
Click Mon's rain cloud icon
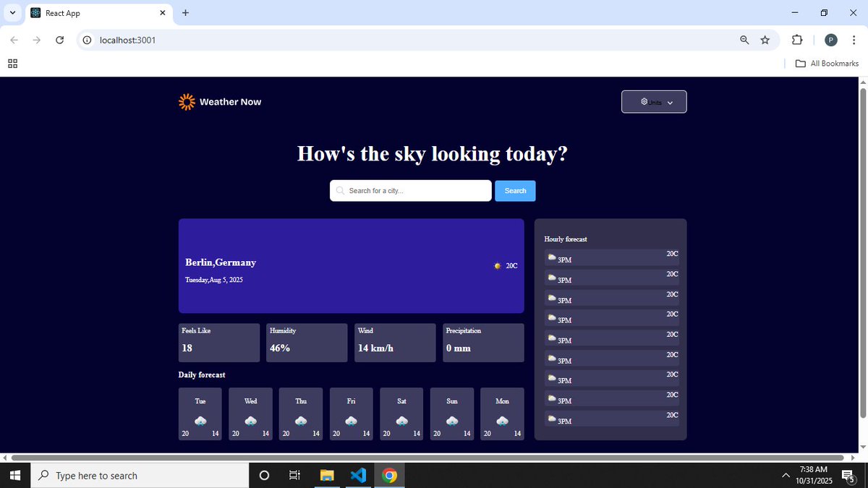(502, 421)
